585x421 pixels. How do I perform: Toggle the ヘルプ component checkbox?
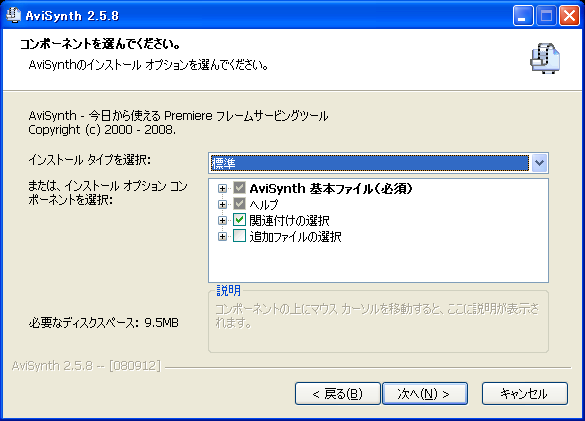pyautogui.click(x=239, y=204)
